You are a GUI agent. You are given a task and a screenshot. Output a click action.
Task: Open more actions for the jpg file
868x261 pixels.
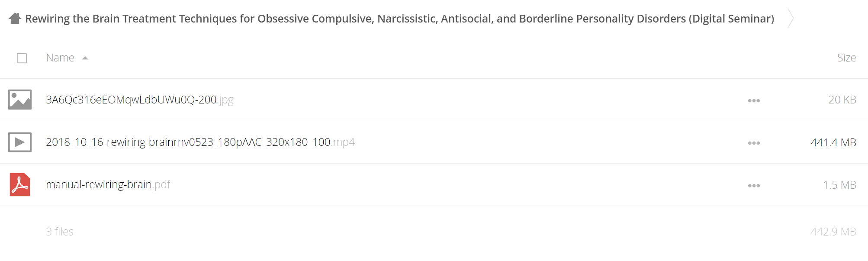[754, 100]
